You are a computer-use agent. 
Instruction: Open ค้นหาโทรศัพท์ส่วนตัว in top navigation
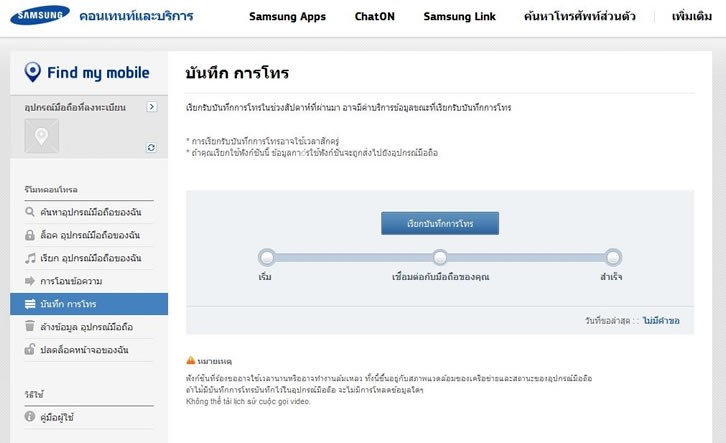(580, 16)
